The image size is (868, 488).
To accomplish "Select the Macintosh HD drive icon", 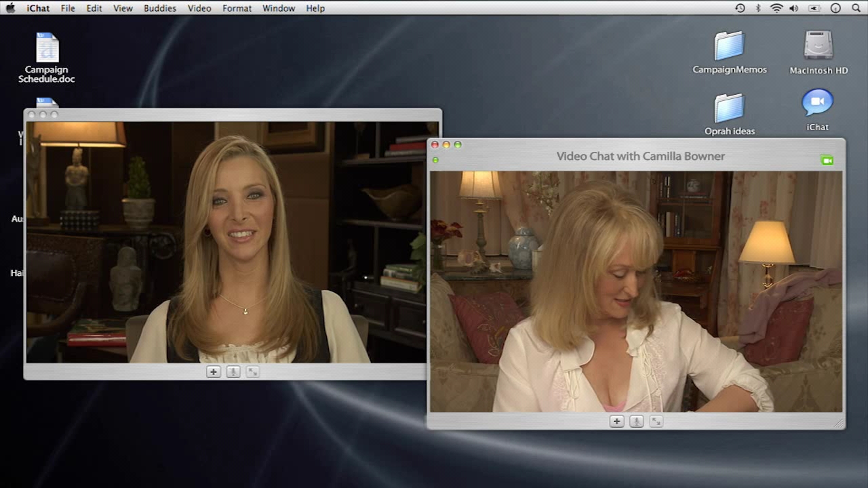I will click(x=818, y=52).
